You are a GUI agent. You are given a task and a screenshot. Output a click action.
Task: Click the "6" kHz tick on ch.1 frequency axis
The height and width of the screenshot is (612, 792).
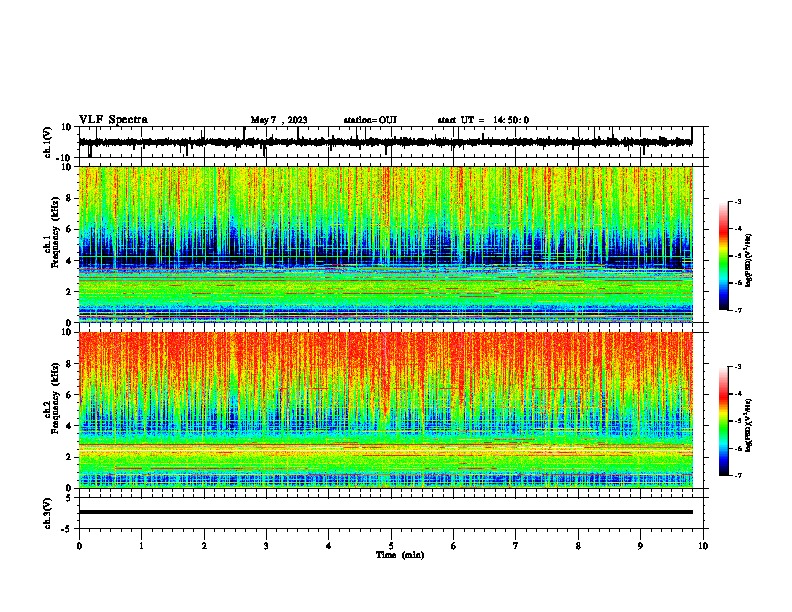pos(69,229)
